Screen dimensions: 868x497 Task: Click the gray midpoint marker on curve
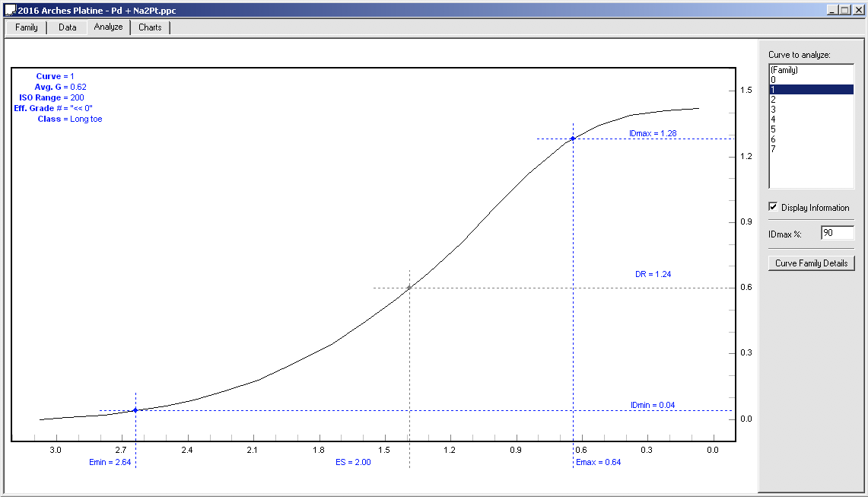tap(409, 288)
